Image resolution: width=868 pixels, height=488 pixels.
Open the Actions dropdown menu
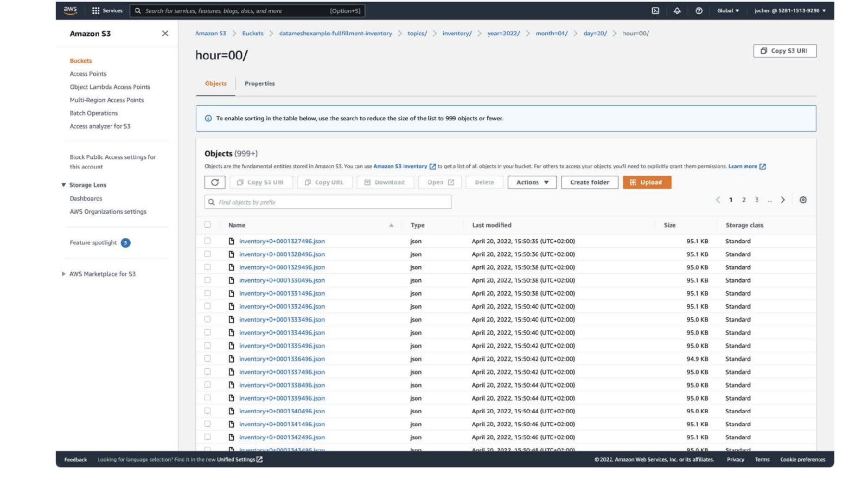click(532, 182)
